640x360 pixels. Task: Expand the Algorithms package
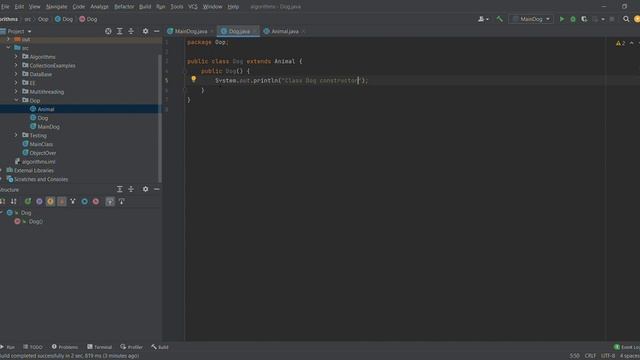click(x=16, y=57)
